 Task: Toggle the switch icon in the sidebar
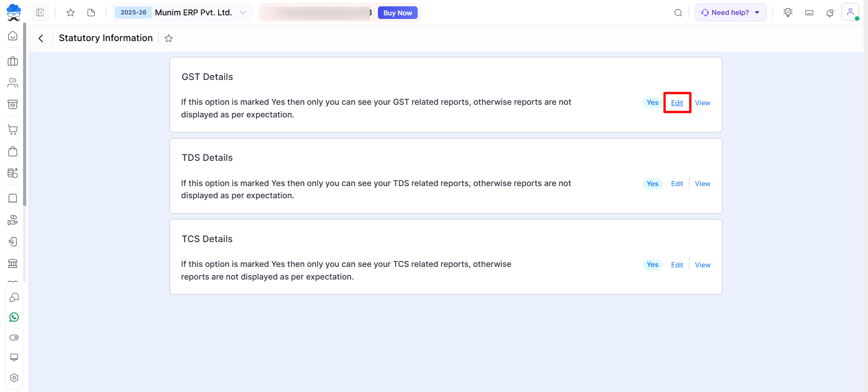pos(14,338)
